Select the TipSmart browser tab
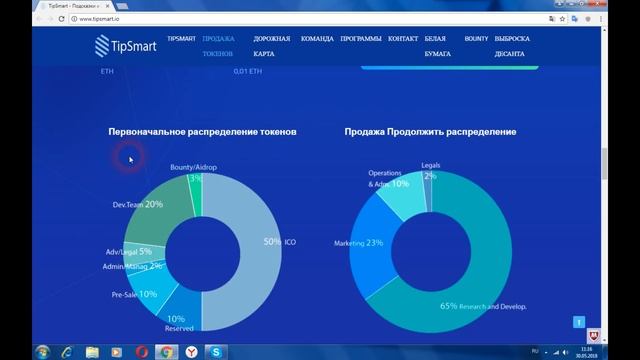The width and height of the screenshot is (640, 360). tap(73, 6)
